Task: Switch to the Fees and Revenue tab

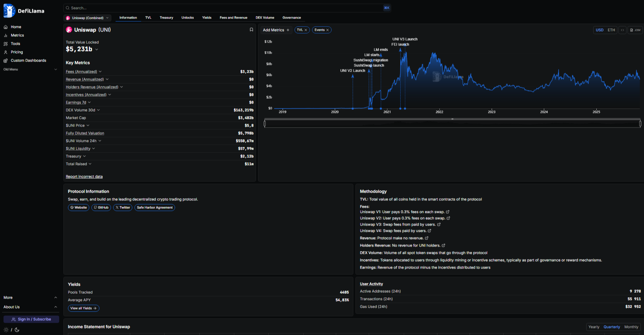Action: pyautogui.click(x=233, y=17)
